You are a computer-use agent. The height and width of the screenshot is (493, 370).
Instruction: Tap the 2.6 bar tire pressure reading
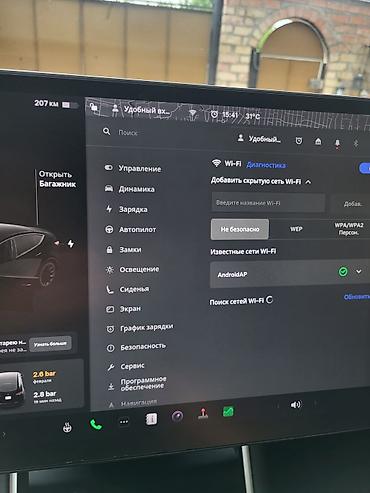click(44, 374)
